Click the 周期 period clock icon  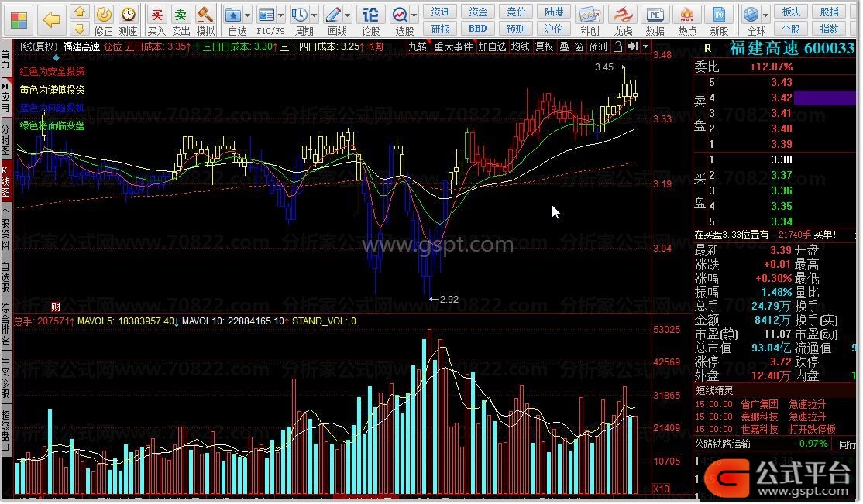(300, 15)
